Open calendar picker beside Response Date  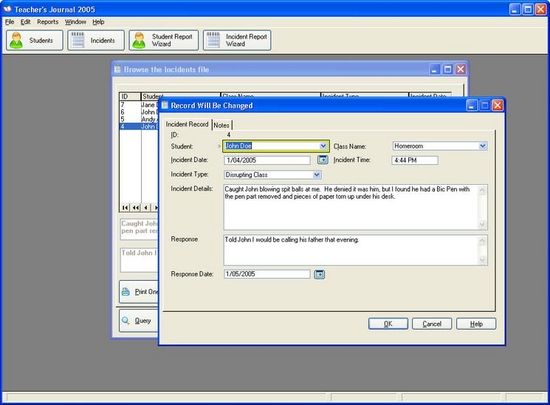[319, 274]
